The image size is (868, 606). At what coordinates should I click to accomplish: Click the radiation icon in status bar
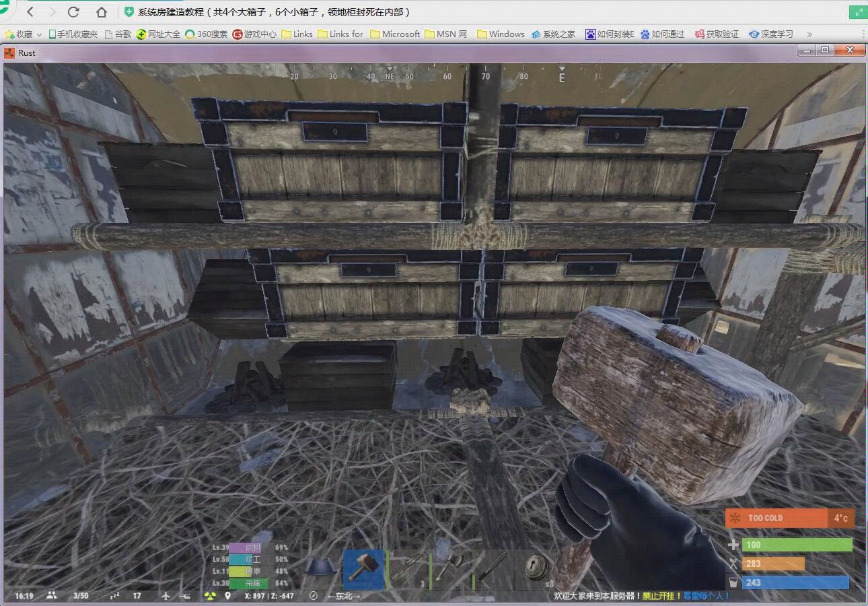pyautogui.click(x=211, y=596)
